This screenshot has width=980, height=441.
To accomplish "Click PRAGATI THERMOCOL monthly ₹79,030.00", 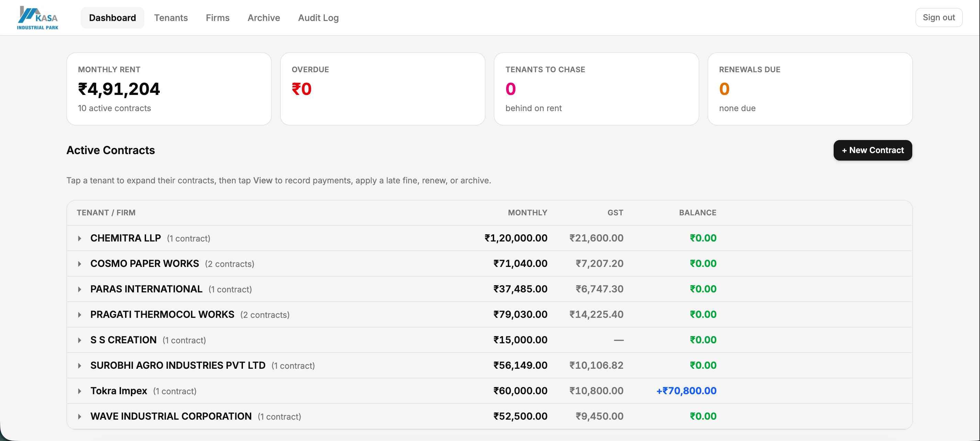I will 521,314.
